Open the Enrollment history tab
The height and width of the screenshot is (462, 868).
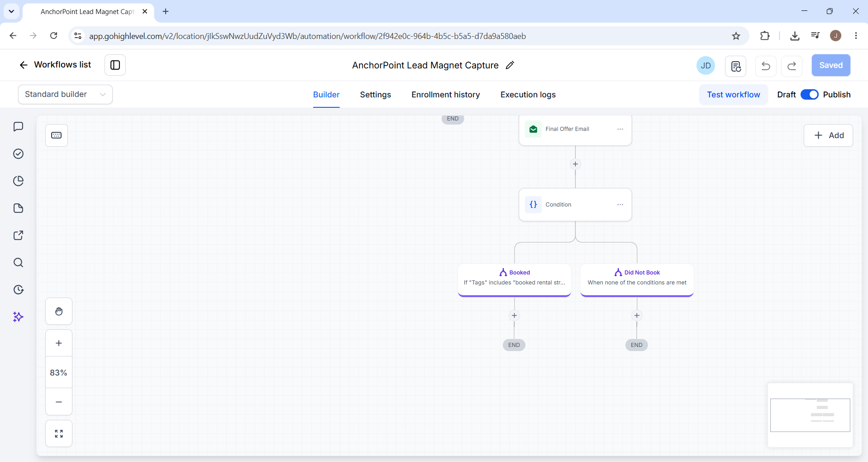445,95
